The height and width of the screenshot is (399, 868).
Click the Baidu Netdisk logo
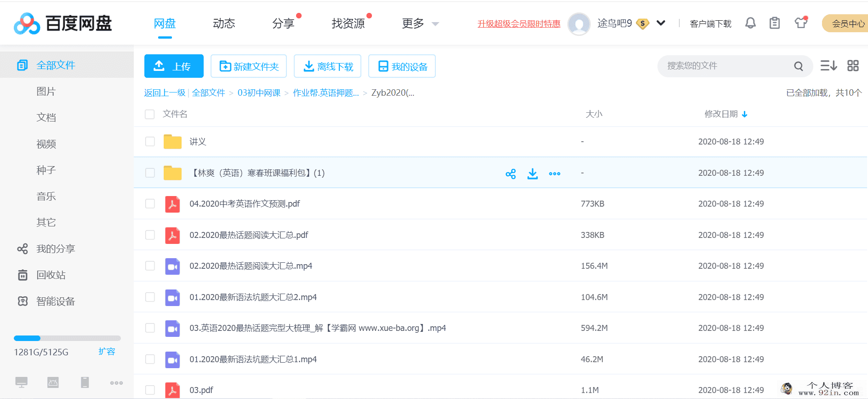pyautogui.click(x=63, y=23)
